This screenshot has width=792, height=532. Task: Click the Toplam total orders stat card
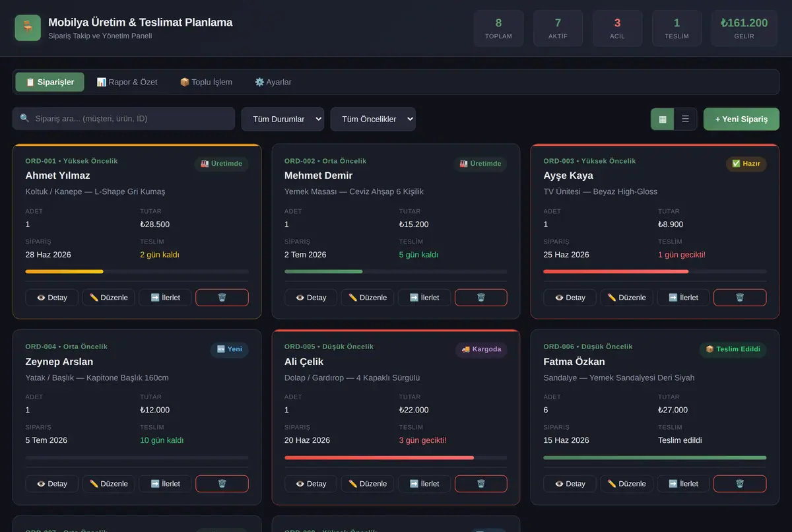(498, 28)
